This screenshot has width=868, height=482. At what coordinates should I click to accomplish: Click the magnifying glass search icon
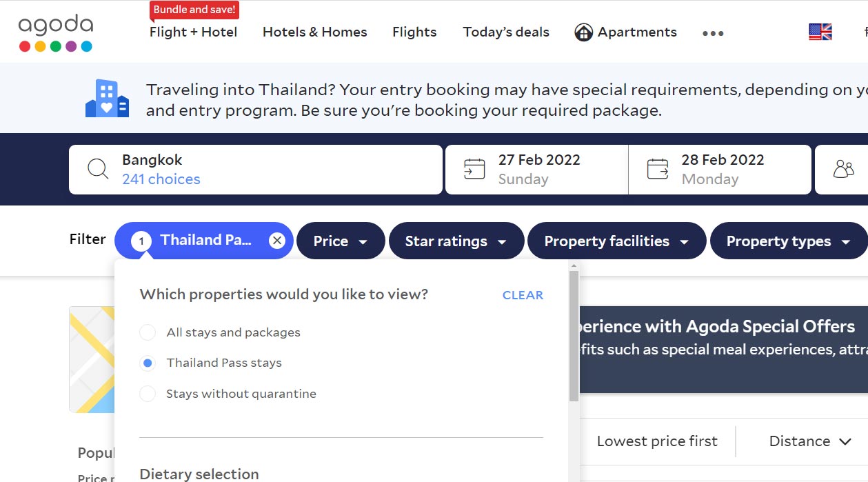click(97, 169)
